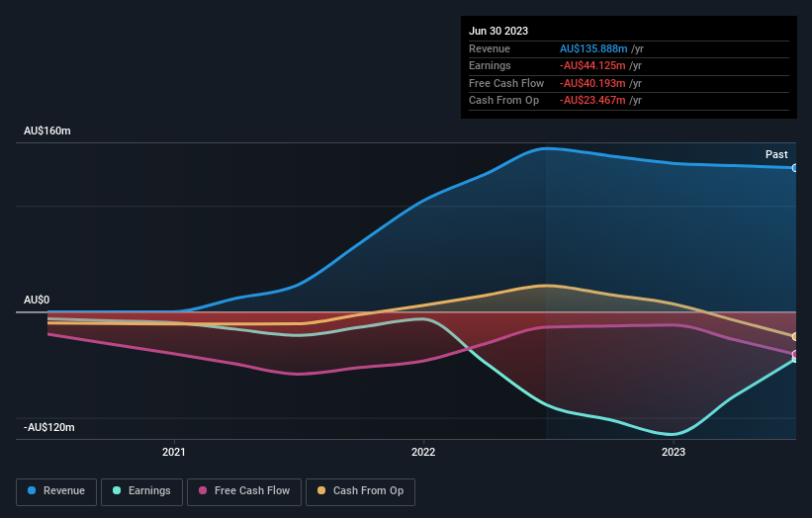Toggle the Cash From Op legend button
812x518 pixels.
tap(360, 491)
